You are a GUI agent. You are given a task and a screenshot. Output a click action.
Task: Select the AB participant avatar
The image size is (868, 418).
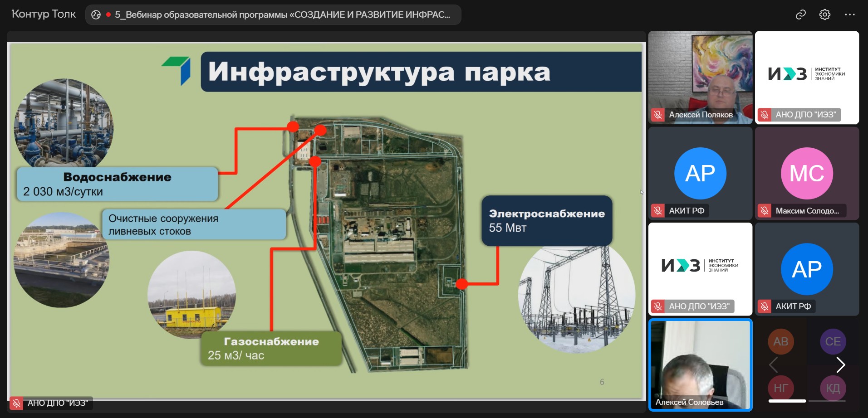pyautogui.click(x=780, y=341)
